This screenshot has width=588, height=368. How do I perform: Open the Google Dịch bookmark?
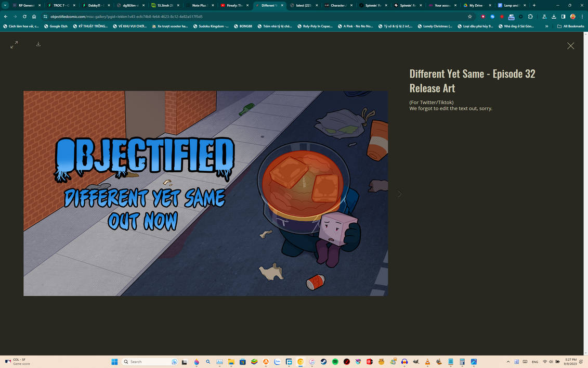click(x=56, y=26)
